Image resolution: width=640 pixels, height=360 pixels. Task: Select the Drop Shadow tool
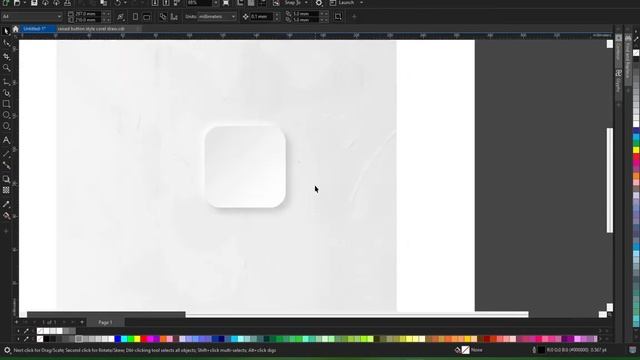pyautogui.click(x=6, y=179)
